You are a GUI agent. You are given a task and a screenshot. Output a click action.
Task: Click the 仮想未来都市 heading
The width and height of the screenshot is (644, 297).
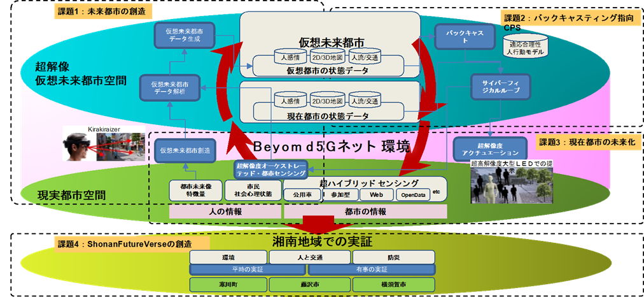[x=332, y=42]
